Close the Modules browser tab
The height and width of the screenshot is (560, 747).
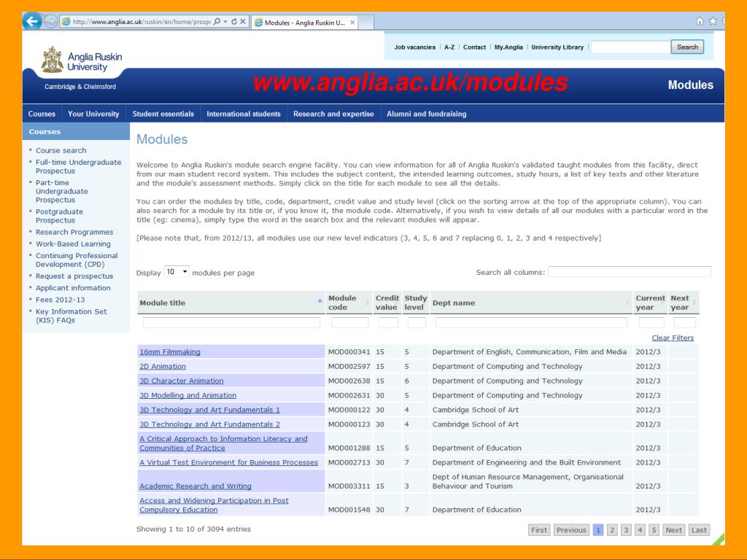pos(352,23)
